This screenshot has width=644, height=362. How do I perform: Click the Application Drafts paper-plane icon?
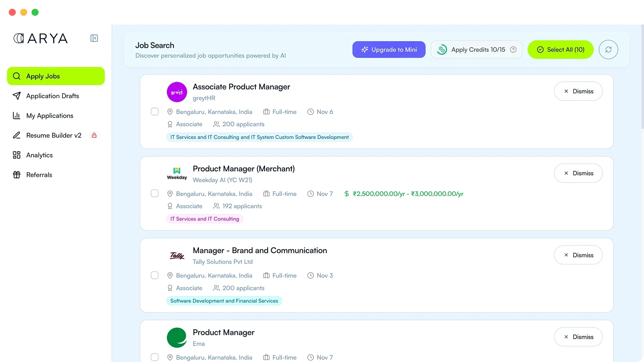coord(17,96)
